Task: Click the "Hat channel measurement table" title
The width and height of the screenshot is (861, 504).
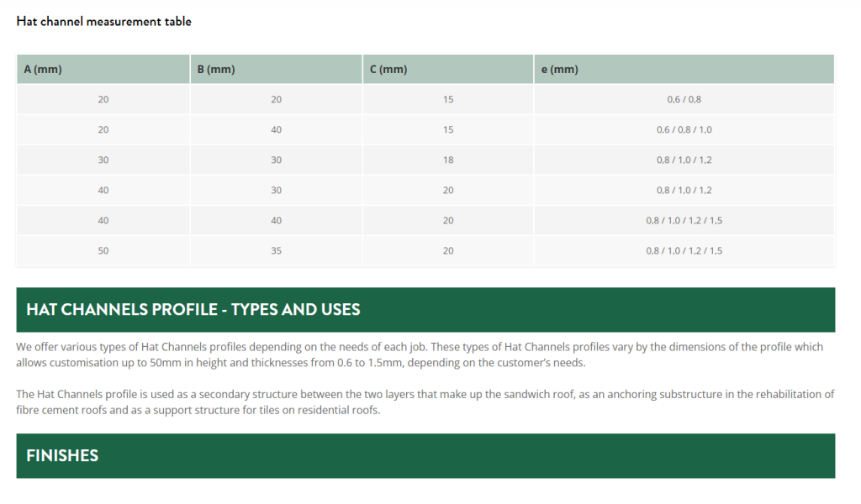Action: [x=103, y=21]
